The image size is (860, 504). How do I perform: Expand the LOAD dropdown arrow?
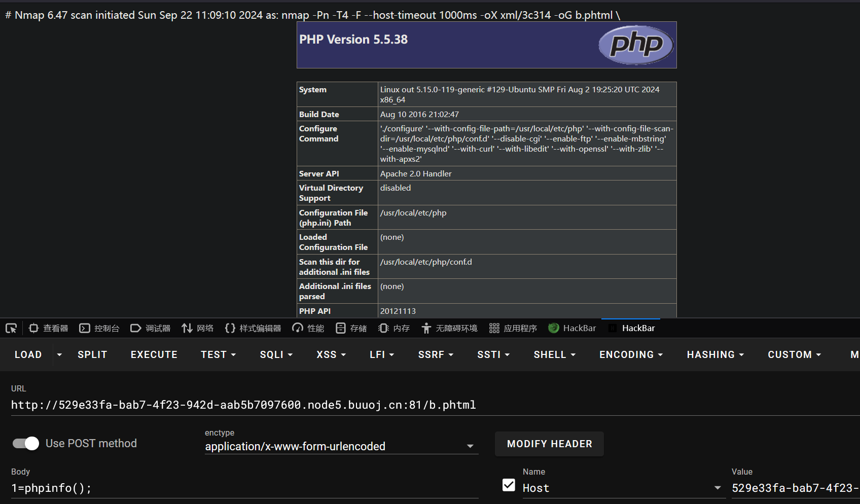[x=59, y=354]
